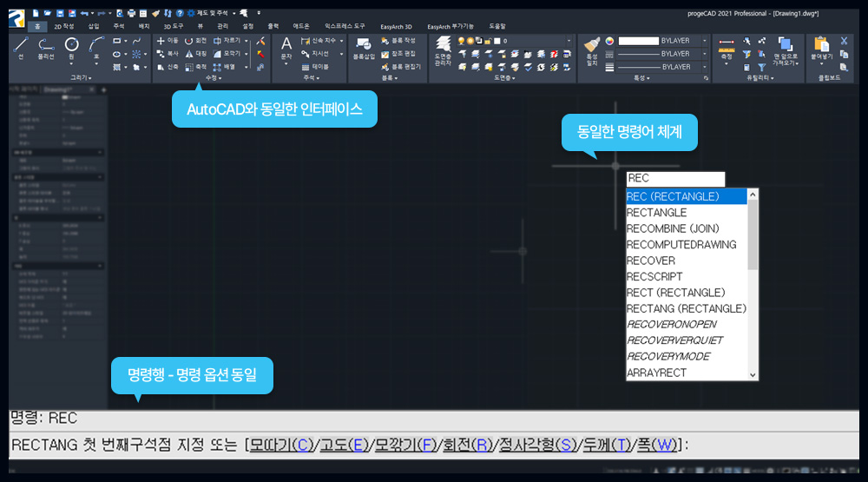868x482 pixels.
Task: Open the 익스프레스 도구 ribbon tab
Action: (345, 26)
